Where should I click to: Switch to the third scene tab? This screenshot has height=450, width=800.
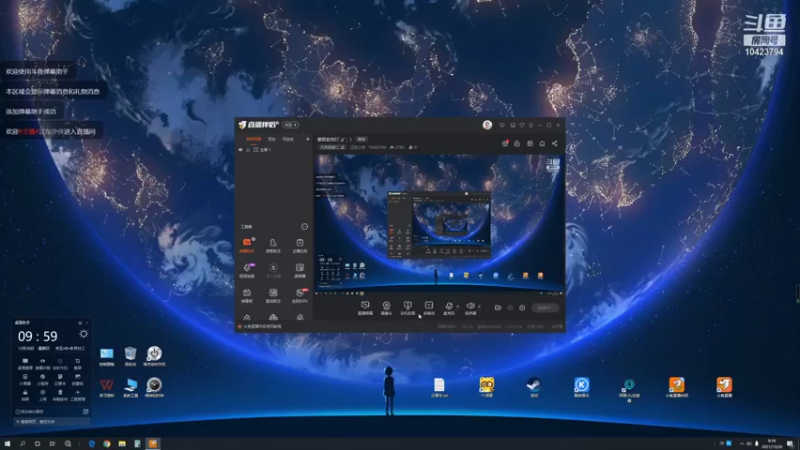tap(288, 139)
